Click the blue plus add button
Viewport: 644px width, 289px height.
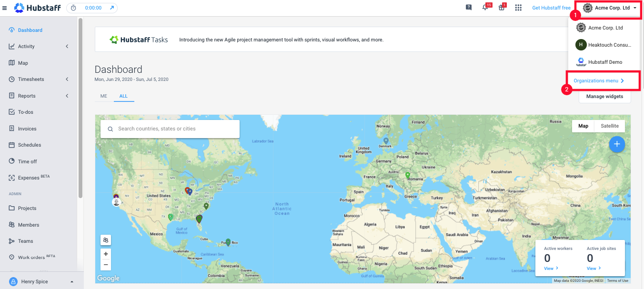click(617, 144)
